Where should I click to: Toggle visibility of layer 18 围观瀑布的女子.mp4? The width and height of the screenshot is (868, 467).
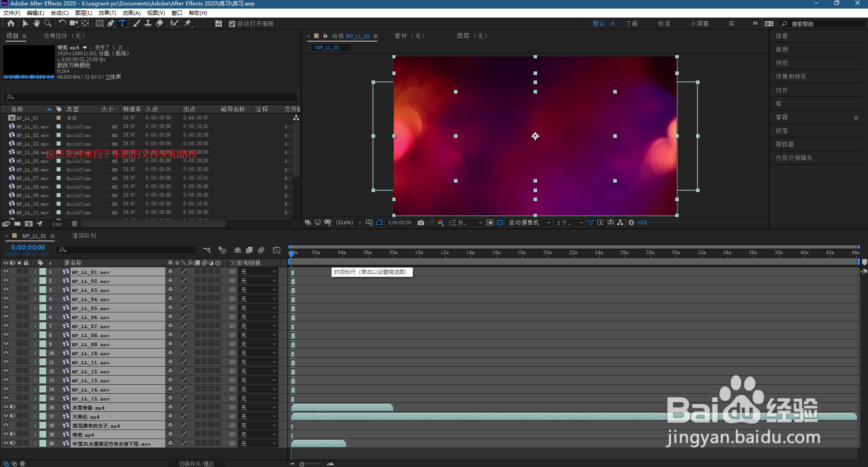(6, 425)
